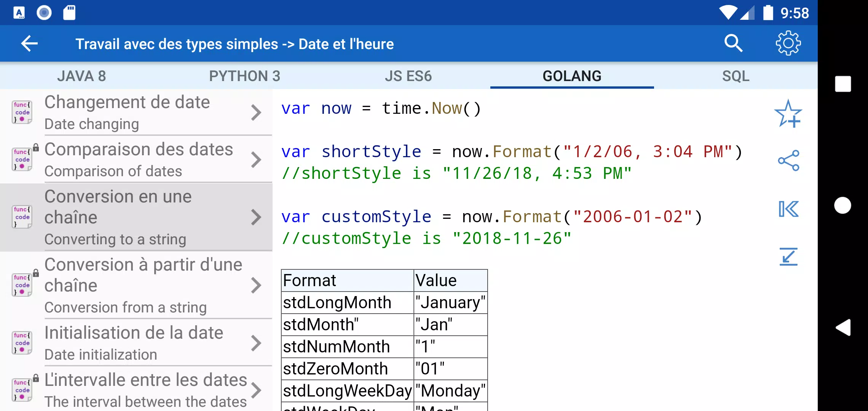Screen dimensions: 868x411
Task: Tap the Android recent apps square button
Action: tap(843, 84)
